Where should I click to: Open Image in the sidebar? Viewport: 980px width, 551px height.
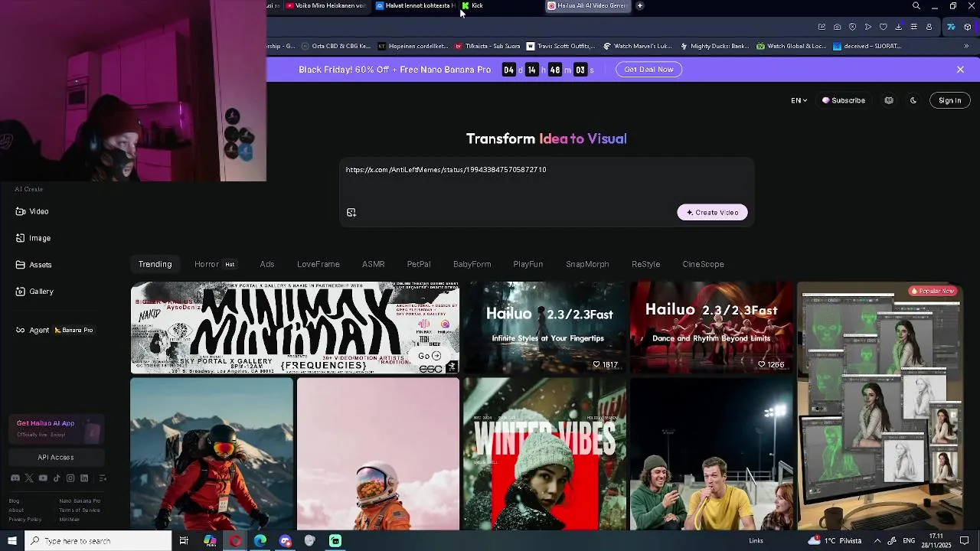(x=33, y=238)
